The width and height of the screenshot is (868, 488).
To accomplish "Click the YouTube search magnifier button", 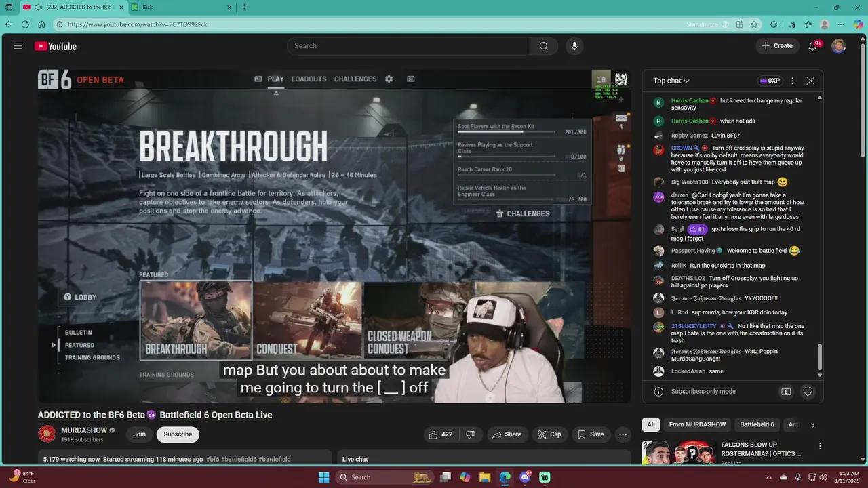I will [544, 46].
